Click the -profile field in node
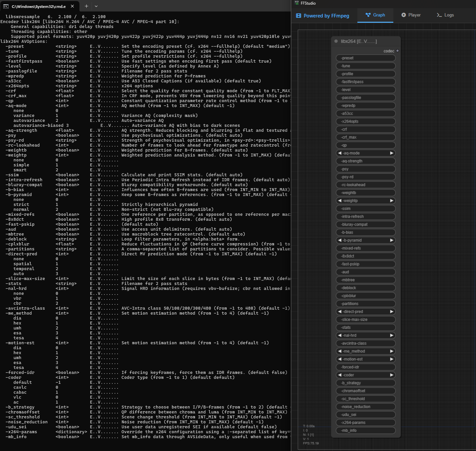The width and height of the screenshot is (476, 451). (x=366, y=74)
